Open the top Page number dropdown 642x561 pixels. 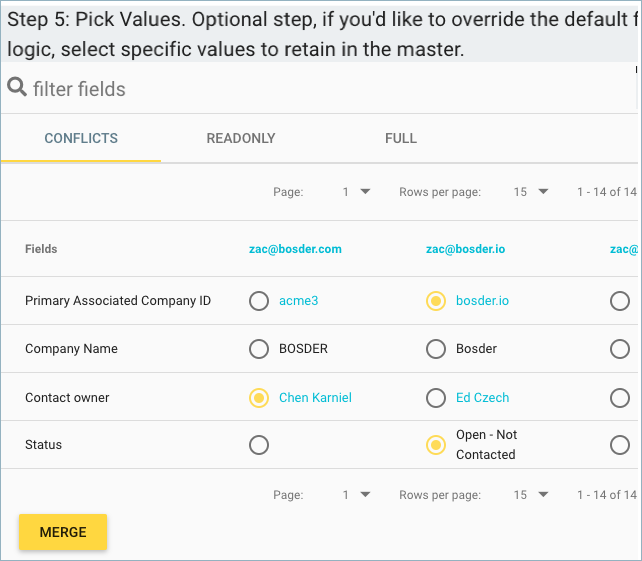pos(356,192)
